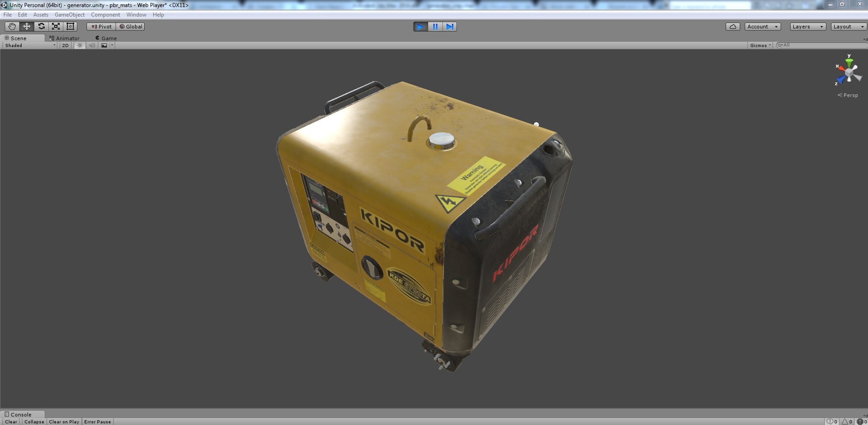The image size is (868, 425).
Task: Toggle Pivot handle position
Action: 101,27
